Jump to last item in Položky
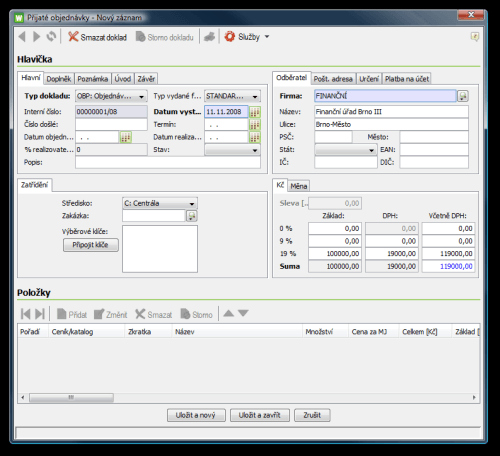 point(40,314)
